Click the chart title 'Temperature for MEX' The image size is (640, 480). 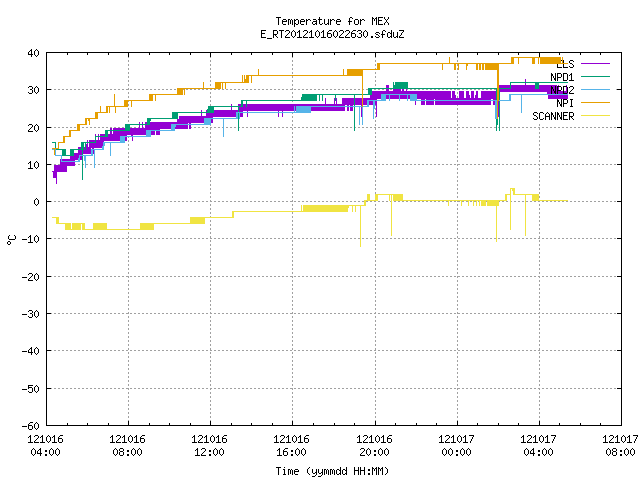coord(332,21)
